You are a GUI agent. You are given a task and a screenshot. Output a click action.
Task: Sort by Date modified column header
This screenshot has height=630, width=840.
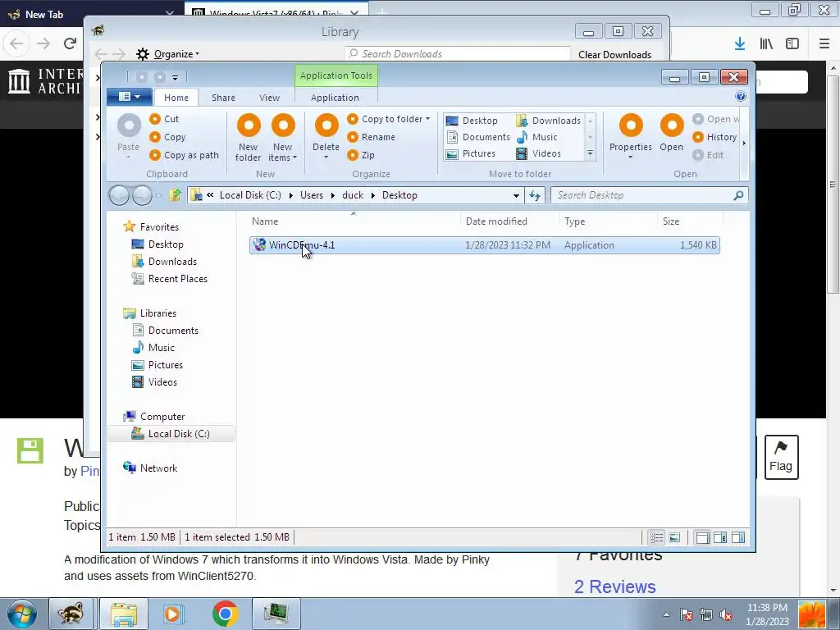click(509, 221)
